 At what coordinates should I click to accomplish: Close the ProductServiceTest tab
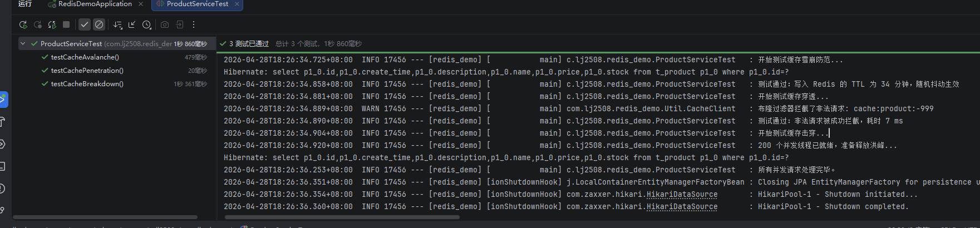(x=237, y=4)
